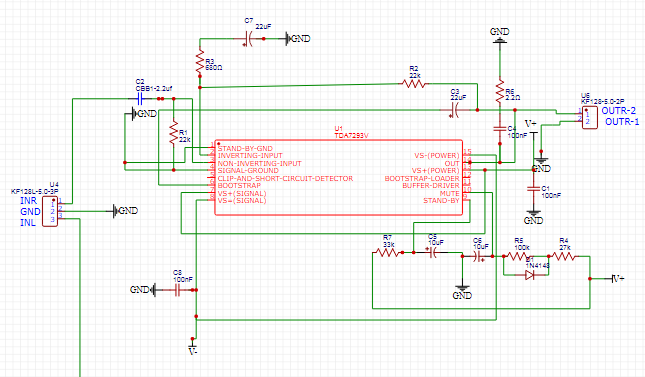
Task: Select the U4 input connector KF128L-5.0-3P
Action: click(50, 211)
